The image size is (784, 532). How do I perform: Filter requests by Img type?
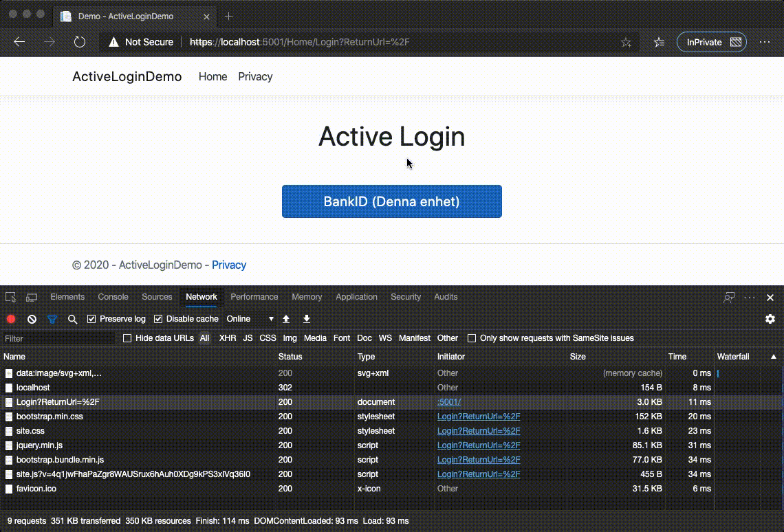[x=290, y=338]
